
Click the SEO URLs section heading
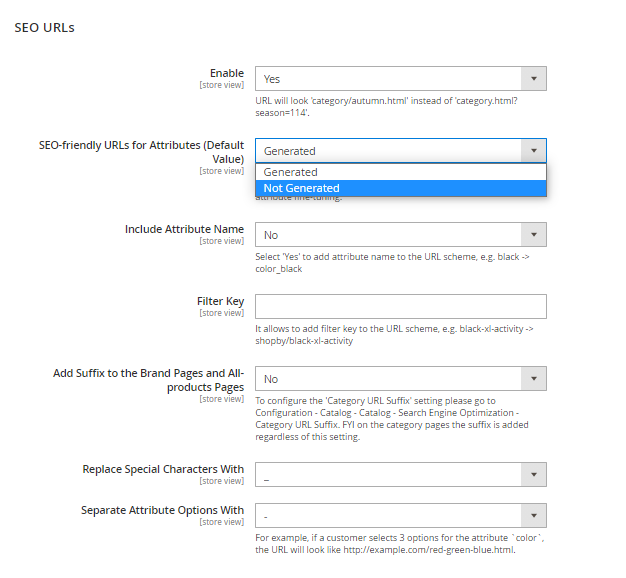tap(44, 27)
